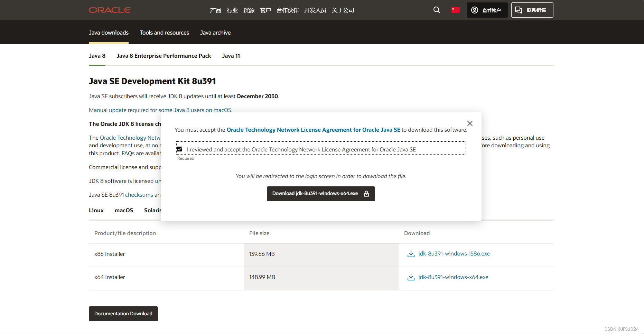
Task: Click Download jdk-8u391-windows-x64.exe button
Action: point(321,194)
